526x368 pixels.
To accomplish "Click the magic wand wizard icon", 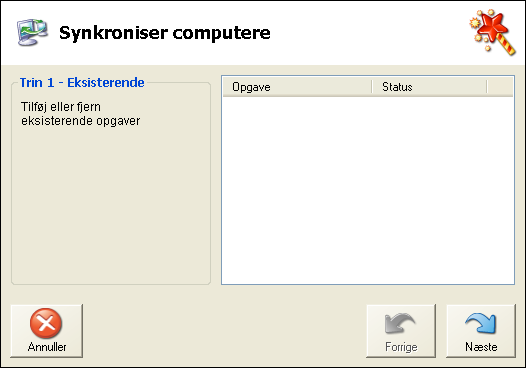I will click(492, 32).
